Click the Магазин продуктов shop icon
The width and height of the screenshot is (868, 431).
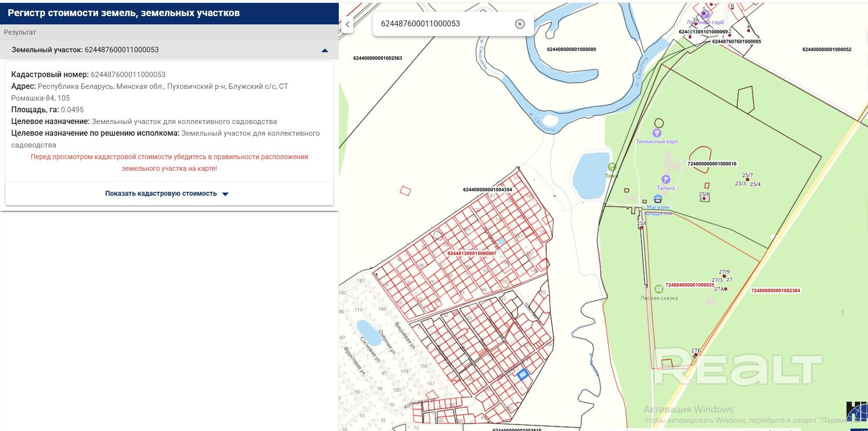coord(658,199)
